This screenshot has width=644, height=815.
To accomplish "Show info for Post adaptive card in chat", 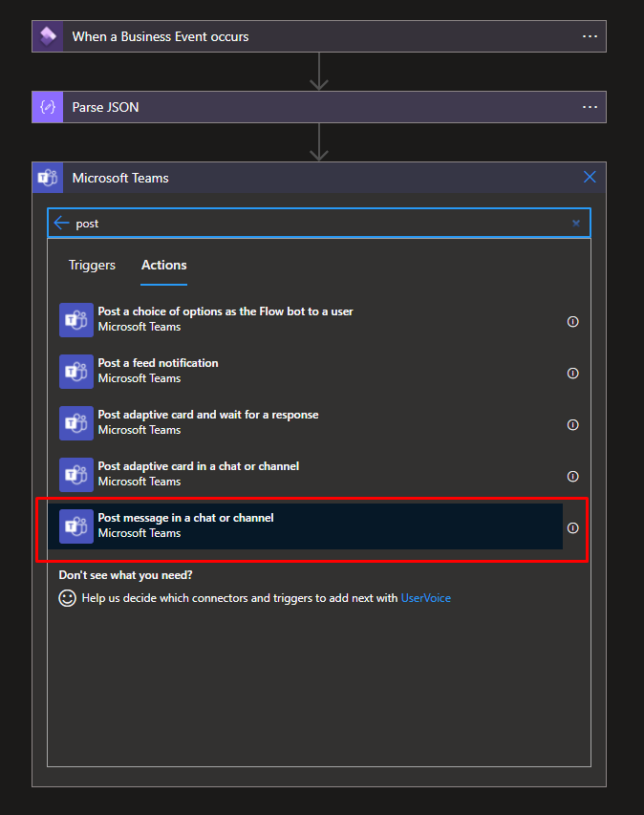I will click(573, 477).
